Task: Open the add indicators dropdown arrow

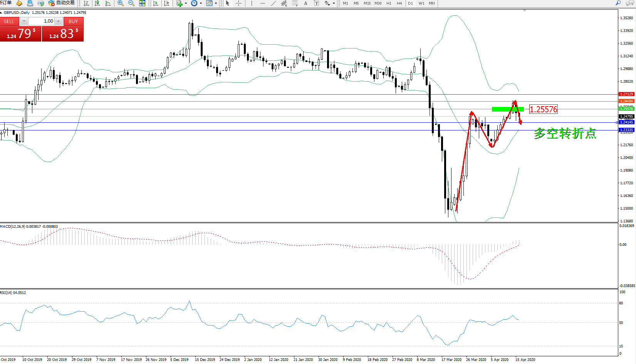Action: coord(186,3)
